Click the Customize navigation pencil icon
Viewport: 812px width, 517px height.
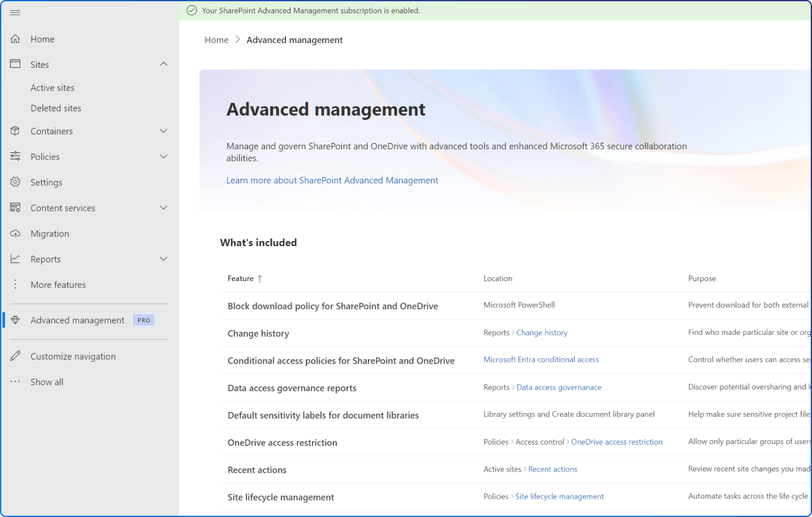click(15, 356)
